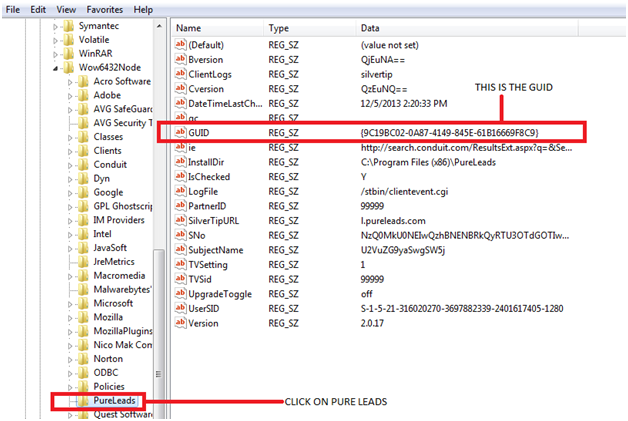Image resolution: width=628 pixels, height=421 pixels.
Task: Click the InstallDir value icon
Action: click(181, 159)
